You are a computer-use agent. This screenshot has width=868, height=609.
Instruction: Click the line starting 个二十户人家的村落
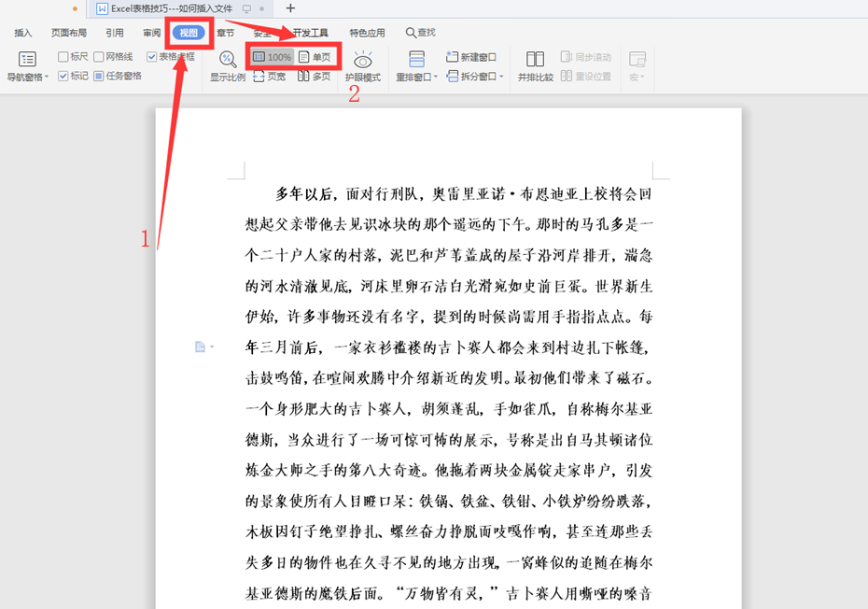click(449, 255)
